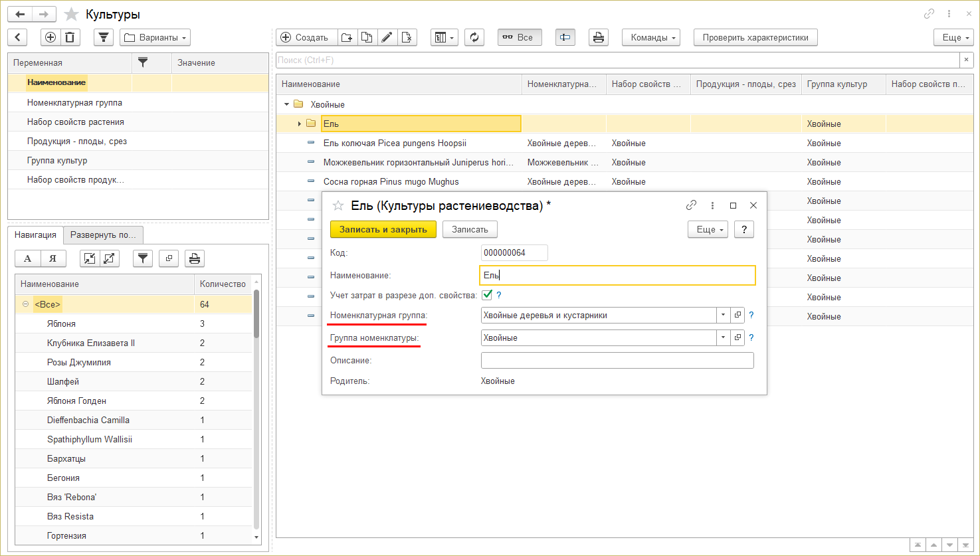The image size is (980, 556).
Task: Sort ascending with the 'А' button
Action: (28, 259)
